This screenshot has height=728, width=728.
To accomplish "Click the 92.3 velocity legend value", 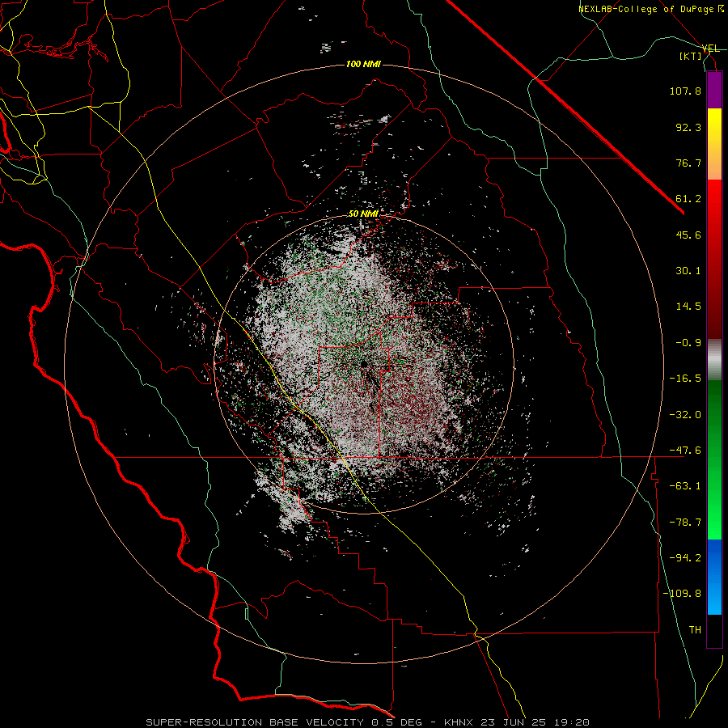I will [688, 127].
